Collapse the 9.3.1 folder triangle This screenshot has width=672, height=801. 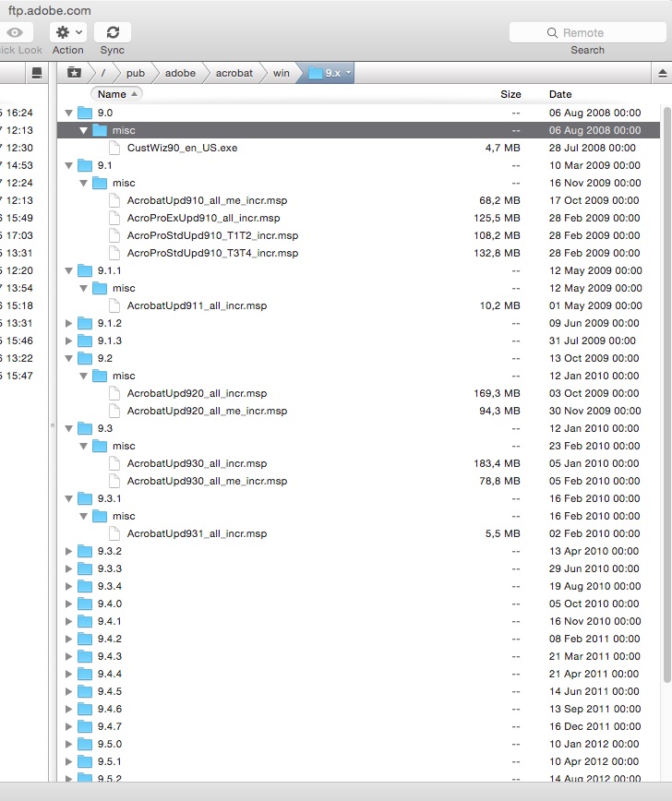[x=69, y=498]
